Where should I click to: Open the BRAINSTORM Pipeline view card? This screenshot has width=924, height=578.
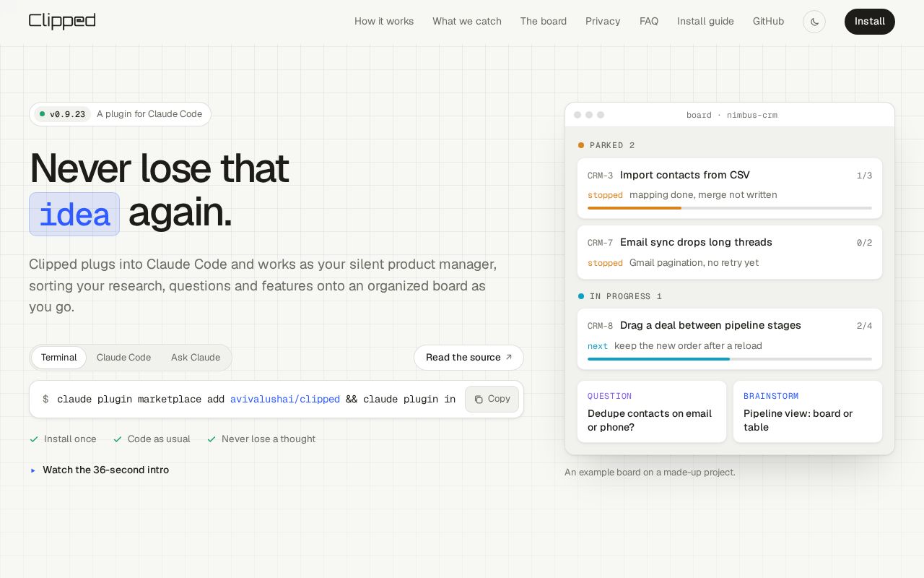(808, 412)
